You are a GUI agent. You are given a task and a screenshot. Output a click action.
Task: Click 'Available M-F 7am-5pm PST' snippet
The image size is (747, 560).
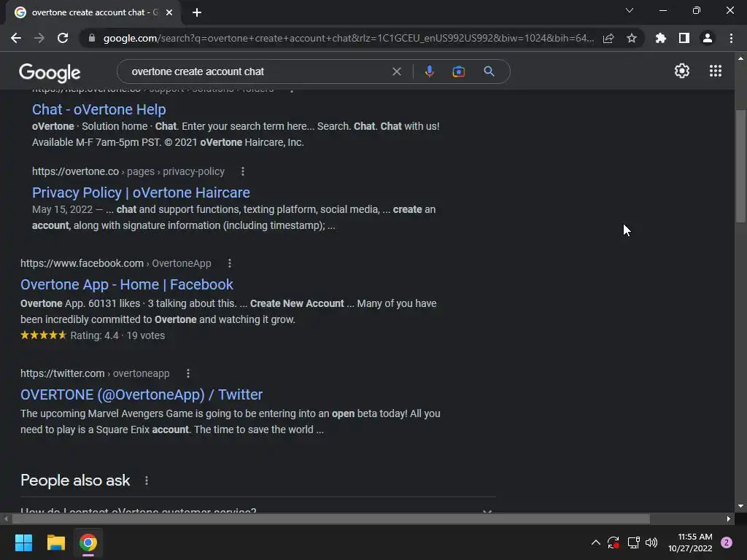[x=96, y=142]
